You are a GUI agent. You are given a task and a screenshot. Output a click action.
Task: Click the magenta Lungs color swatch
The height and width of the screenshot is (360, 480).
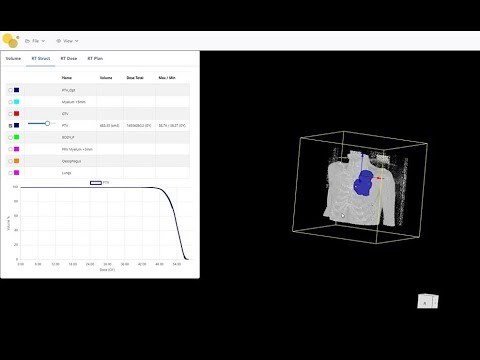(17, 173)
